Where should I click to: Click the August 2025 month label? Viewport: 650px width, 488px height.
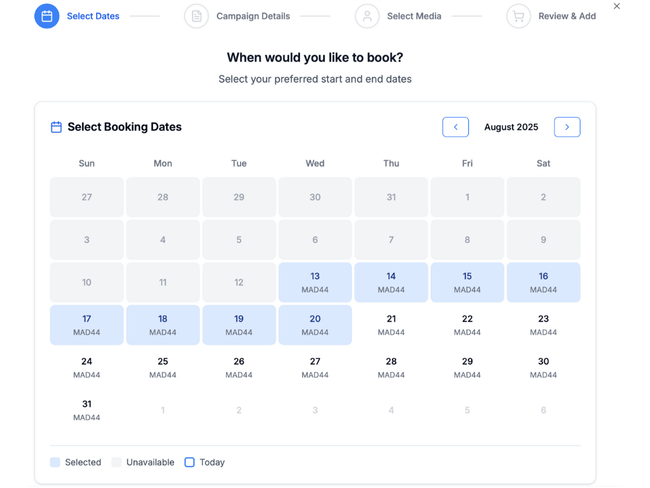[x=511, y=127]
